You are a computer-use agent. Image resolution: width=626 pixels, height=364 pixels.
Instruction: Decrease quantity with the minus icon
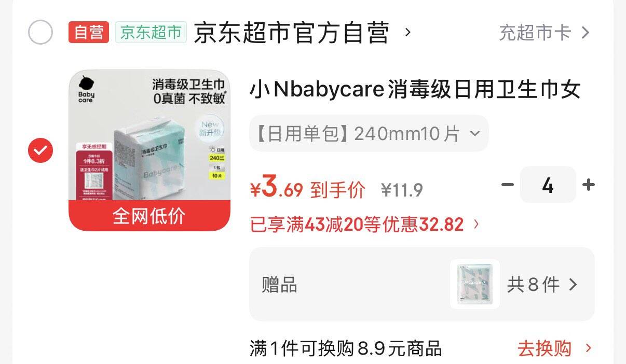[x=508, y=185]
